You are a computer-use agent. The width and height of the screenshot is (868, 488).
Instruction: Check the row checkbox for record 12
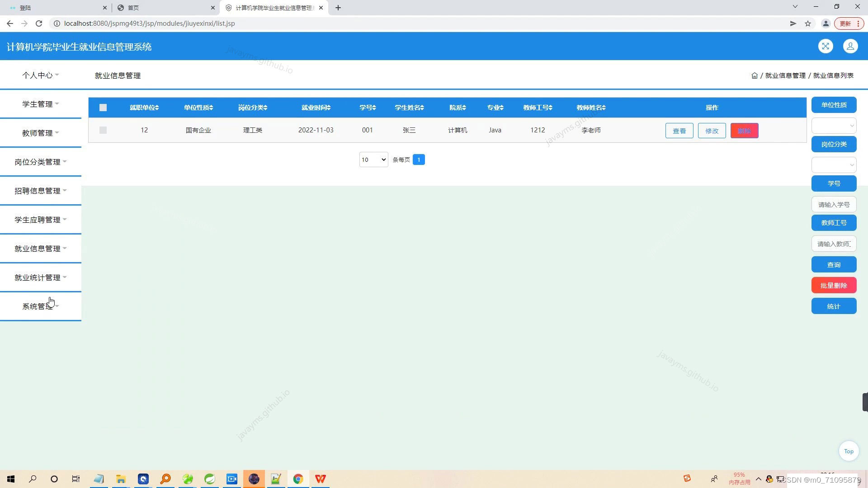pos(103,130)
